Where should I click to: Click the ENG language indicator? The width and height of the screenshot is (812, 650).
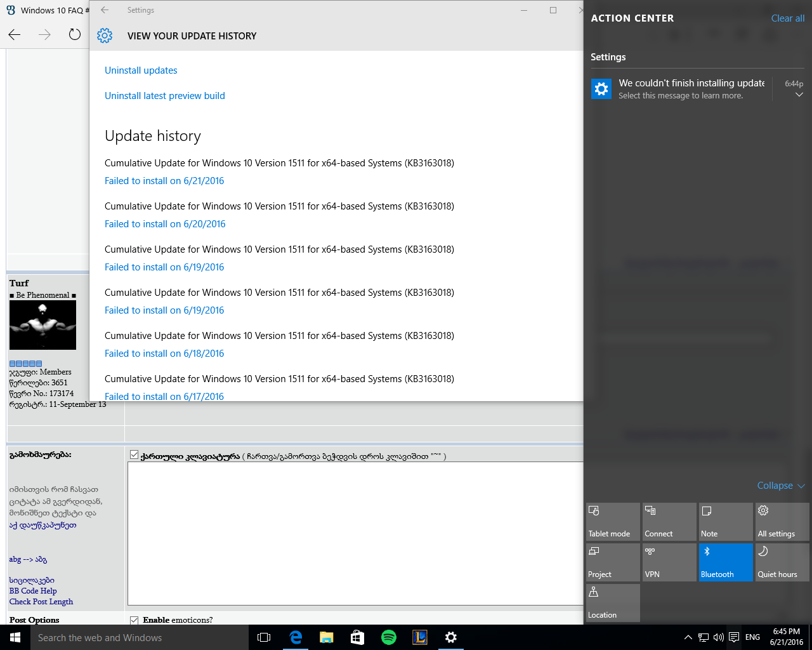coord(752,637)
